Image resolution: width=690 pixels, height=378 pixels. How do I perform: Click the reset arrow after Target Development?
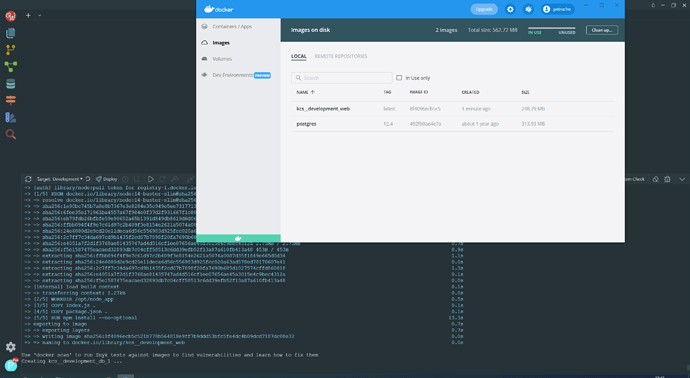pos(88,179)
